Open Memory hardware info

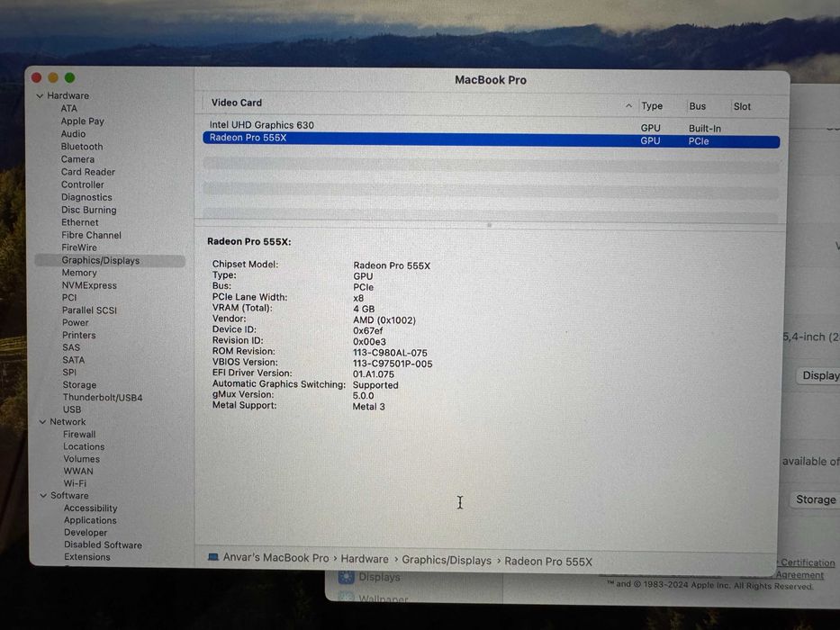tap(79, 273)
